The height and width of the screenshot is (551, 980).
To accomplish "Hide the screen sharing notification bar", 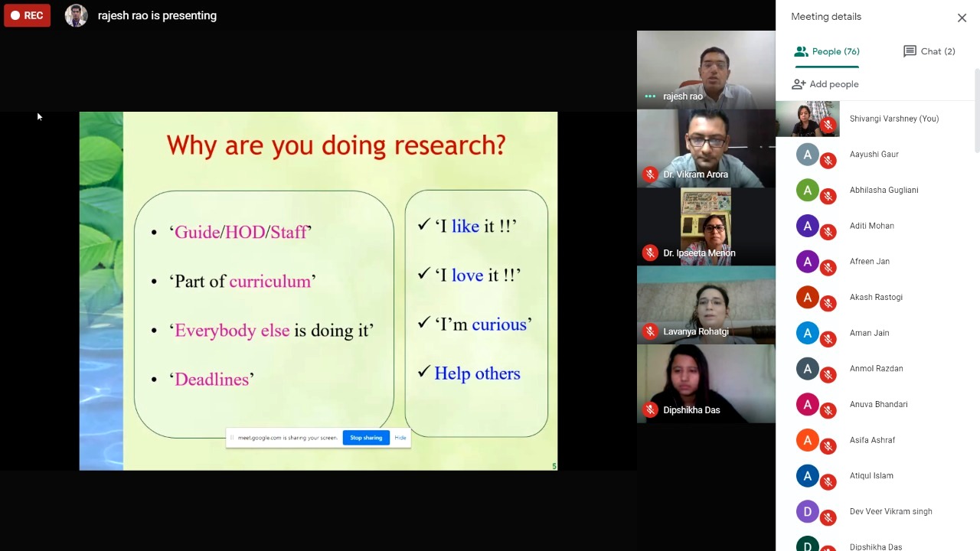I will coord(400,438).
